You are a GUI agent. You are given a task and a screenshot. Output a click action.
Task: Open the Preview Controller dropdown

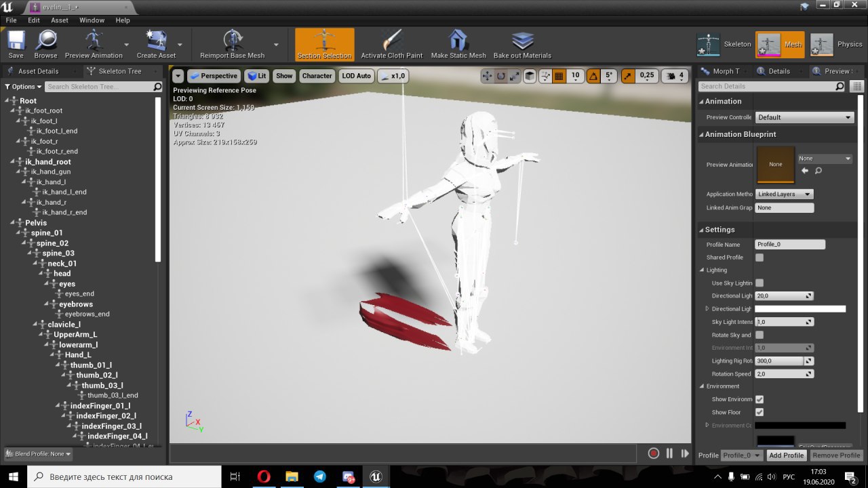804,117
